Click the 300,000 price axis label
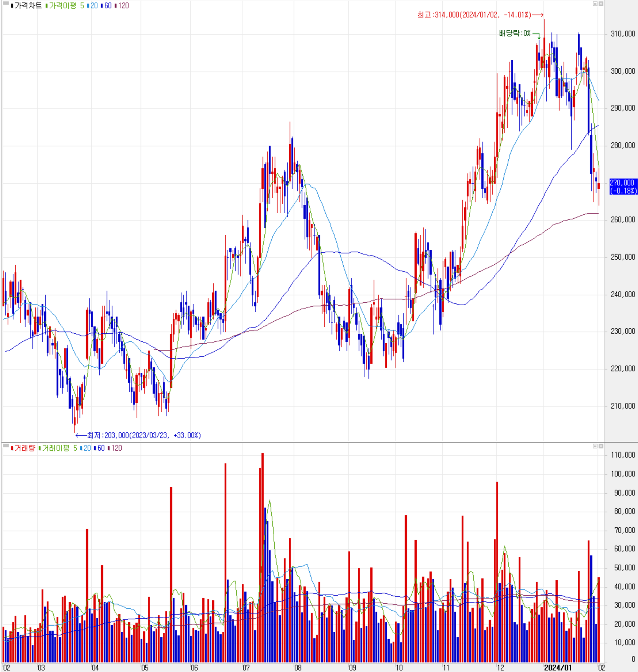 (623, 71)
